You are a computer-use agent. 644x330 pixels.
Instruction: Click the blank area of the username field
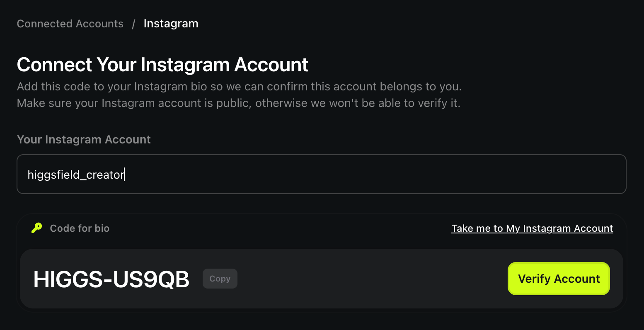[373, 174]
